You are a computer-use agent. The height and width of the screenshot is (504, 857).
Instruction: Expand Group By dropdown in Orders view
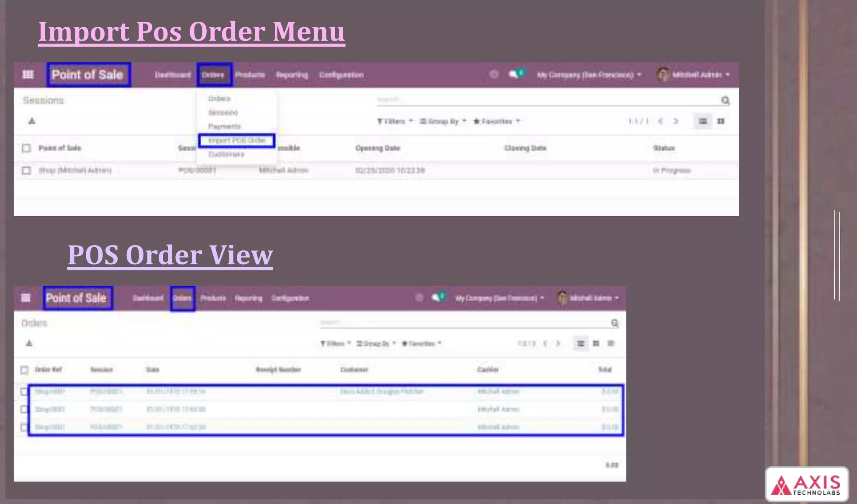376,343
